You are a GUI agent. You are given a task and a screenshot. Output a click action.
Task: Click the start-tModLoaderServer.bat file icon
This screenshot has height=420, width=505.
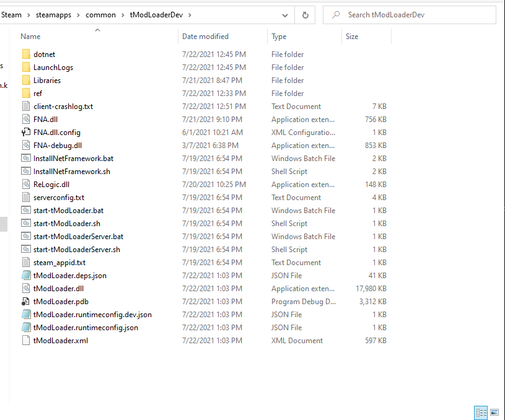pos(26,237)
